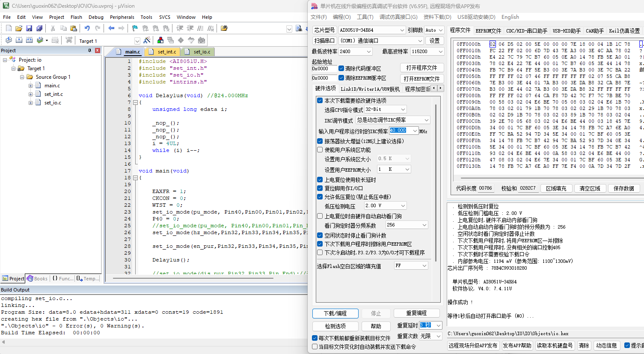Toggle 本次下载需要修改硬件选项 checkbox
This screenshot has height=354, width=644.
click(x=320, y=101)
